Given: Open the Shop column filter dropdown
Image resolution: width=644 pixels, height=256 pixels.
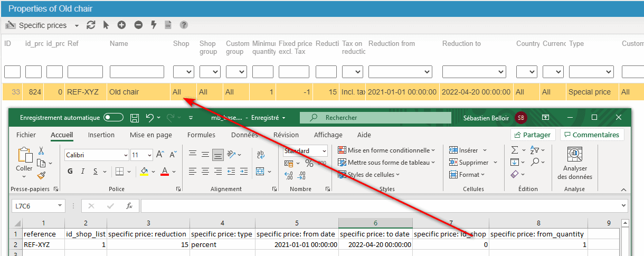Looking at the screenshot, I should pyautogui.click(x=183, y=72).
